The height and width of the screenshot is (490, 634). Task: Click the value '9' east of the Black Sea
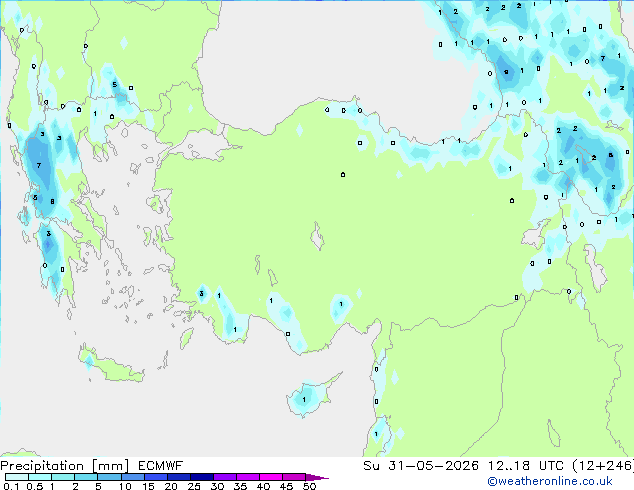[x=506, y=72]
